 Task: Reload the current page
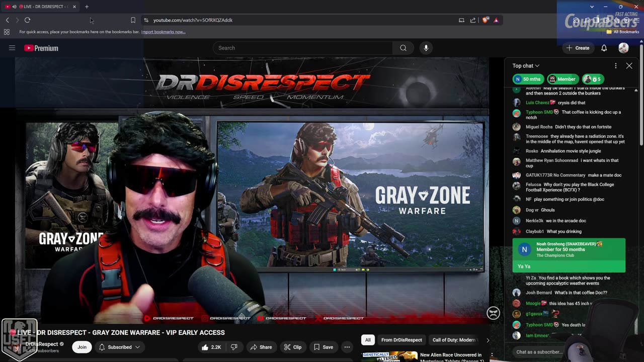(x=27, y=20)
